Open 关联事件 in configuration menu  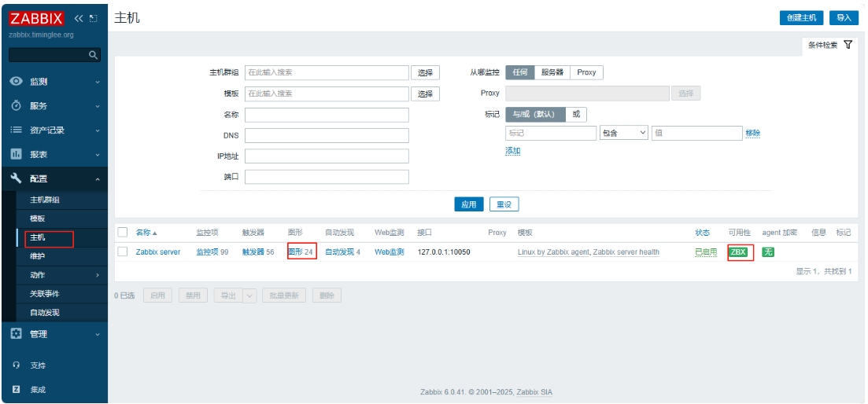coord(45,293)
